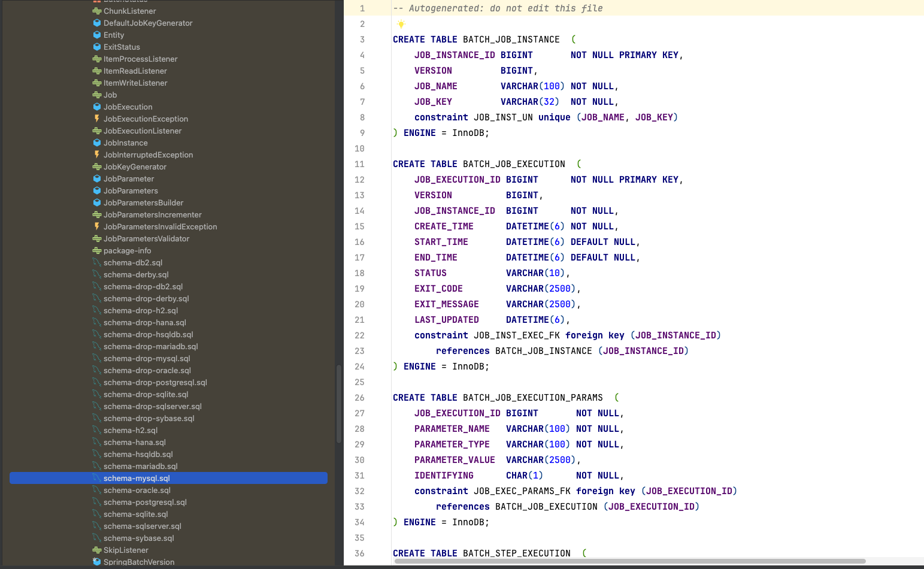
Task: Click the JobExecutionException lightning icon
Action: 97,119
